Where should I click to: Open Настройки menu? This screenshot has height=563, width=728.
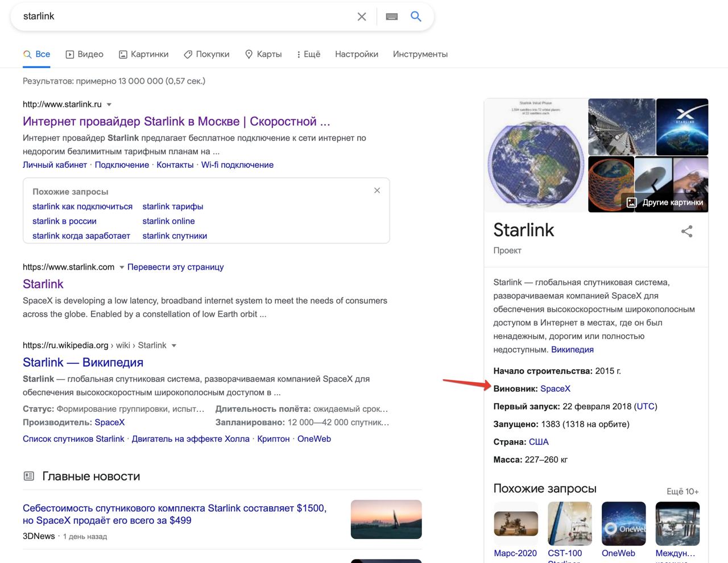point(357,54)
